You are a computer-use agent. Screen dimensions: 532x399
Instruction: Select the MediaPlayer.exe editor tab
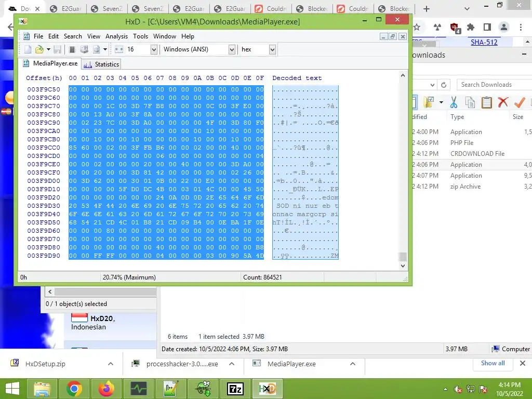click(x=50, y=63)
